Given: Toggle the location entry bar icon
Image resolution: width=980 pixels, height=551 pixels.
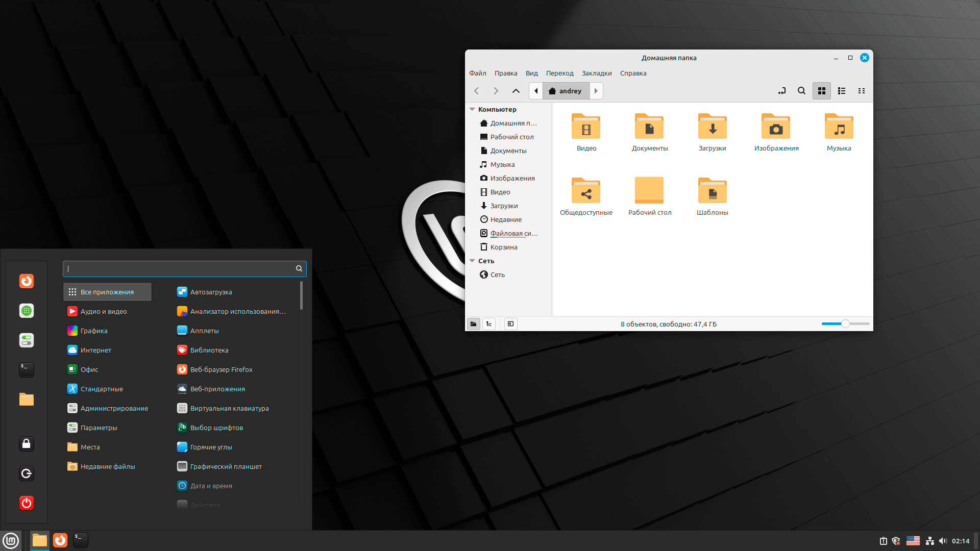Looking at the screenshot, I should coord(781,91).
